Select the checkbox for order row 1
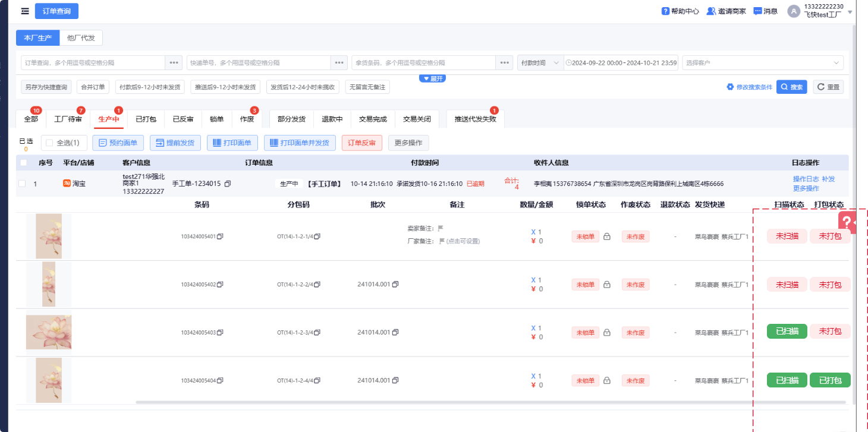This screenshot has height=432, width=868. (x=22, y=184)
